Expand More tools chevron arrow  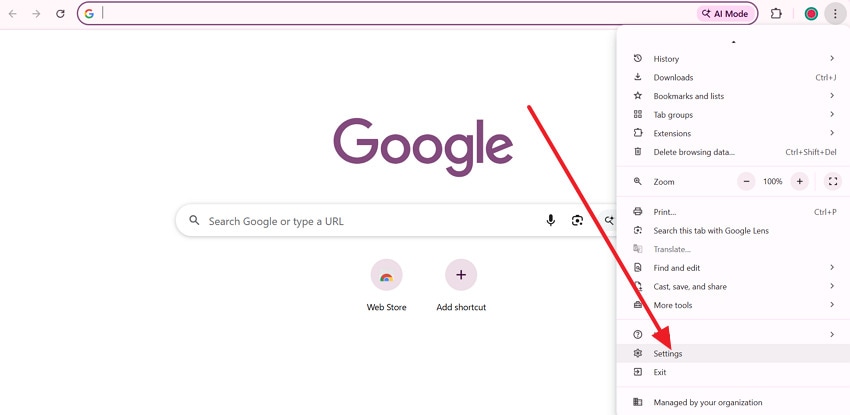click(832, 304)
